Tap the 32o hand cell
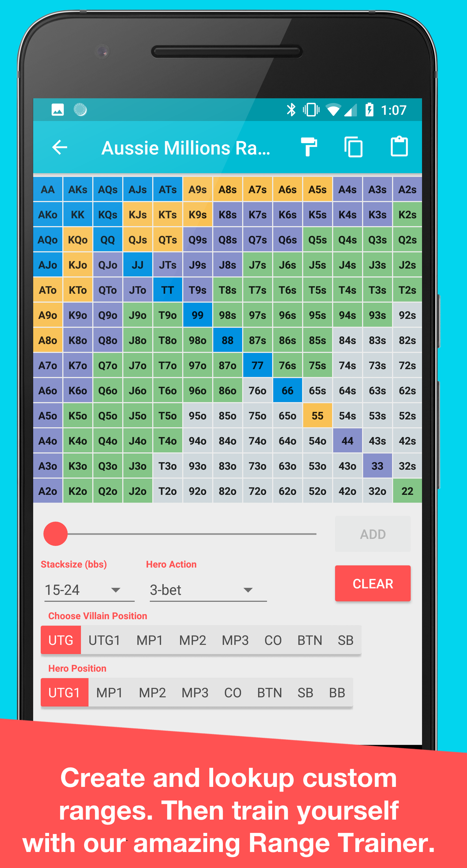This screenshot has height=868, width=467. click(x=378, y=491)
